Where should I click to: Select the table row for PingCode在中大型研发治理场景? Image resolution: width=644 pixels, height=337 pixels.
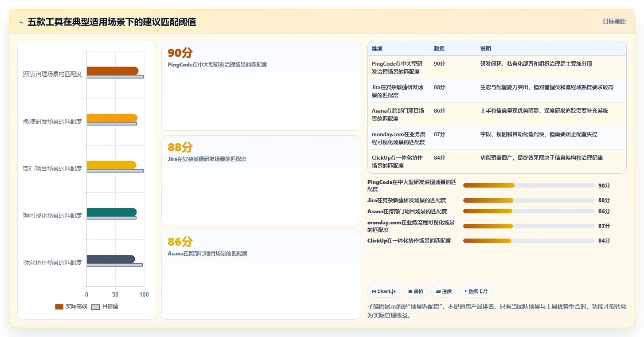tap(497, 67)
